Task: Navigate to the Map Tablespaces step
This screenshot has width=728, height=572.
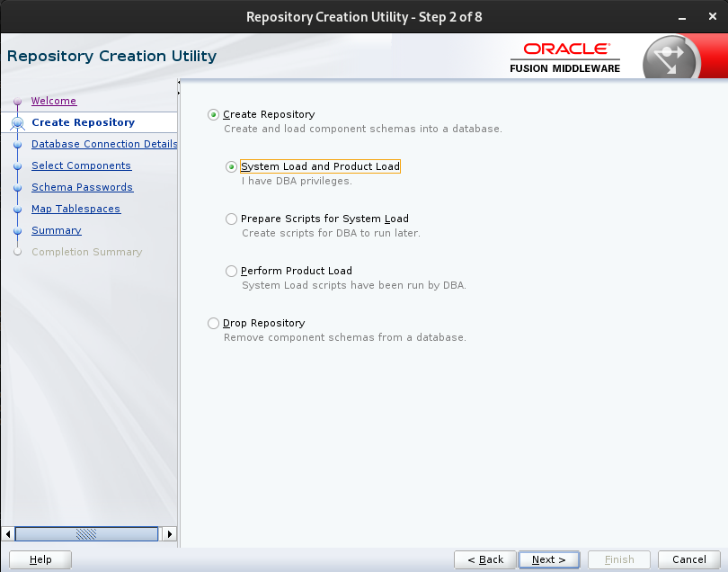Action: (x=76, y=209)
